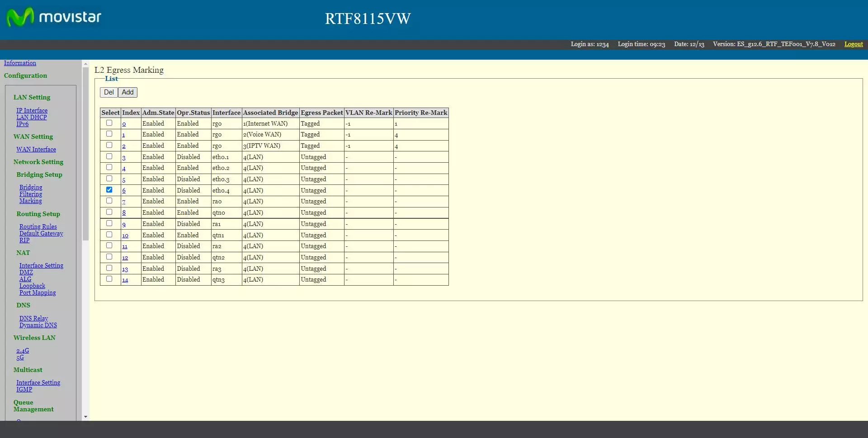
Task: Click the Movistar logo
Action: (53, 18)
